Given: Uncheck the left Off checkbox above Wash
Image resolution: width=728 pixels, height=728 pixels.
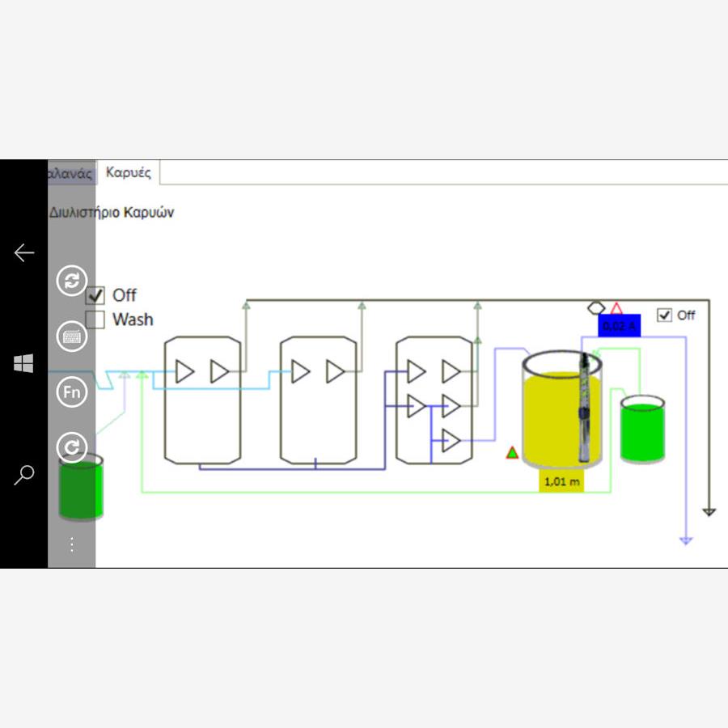Looking at the screenshot, I should tap(95, 295).
